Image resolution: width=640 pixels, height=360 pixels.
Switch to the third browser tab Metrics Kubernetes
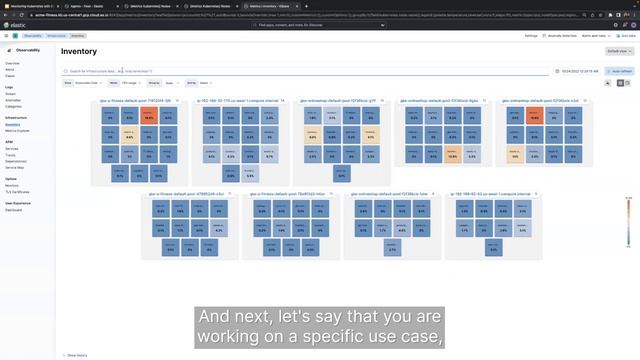pyautogui.click(x=151, y=6)
